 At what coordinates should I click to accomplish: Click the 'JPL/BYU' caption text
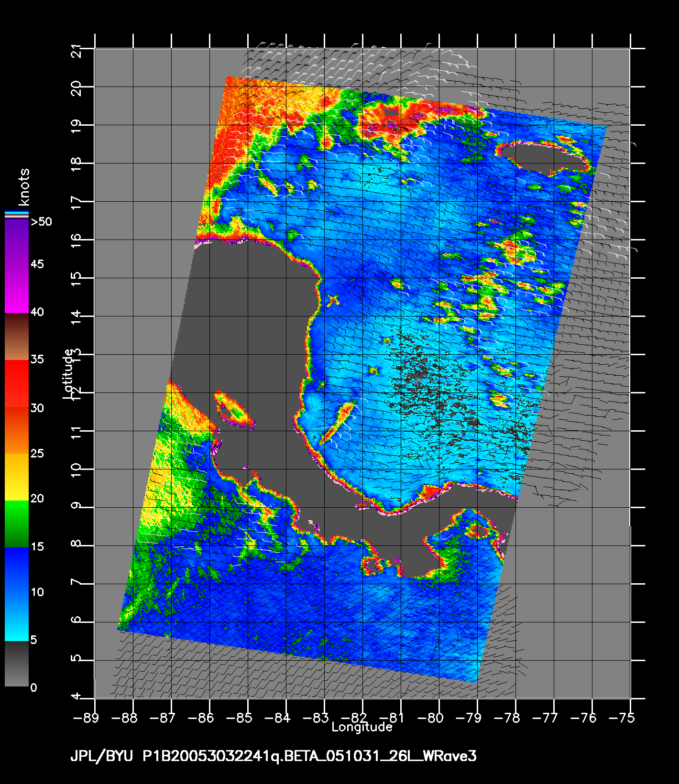point(102,757)
